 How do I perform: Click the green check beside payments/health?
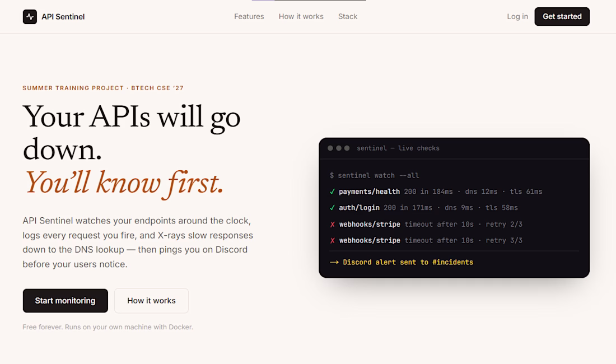coord(332,192)
